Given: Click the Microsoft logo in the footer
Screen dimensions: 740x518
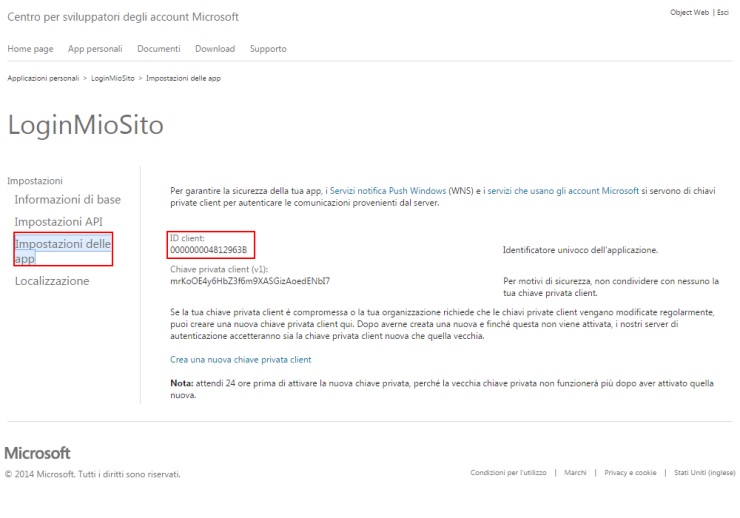Looking at the screenshot, I should click(x=38, y=453).
